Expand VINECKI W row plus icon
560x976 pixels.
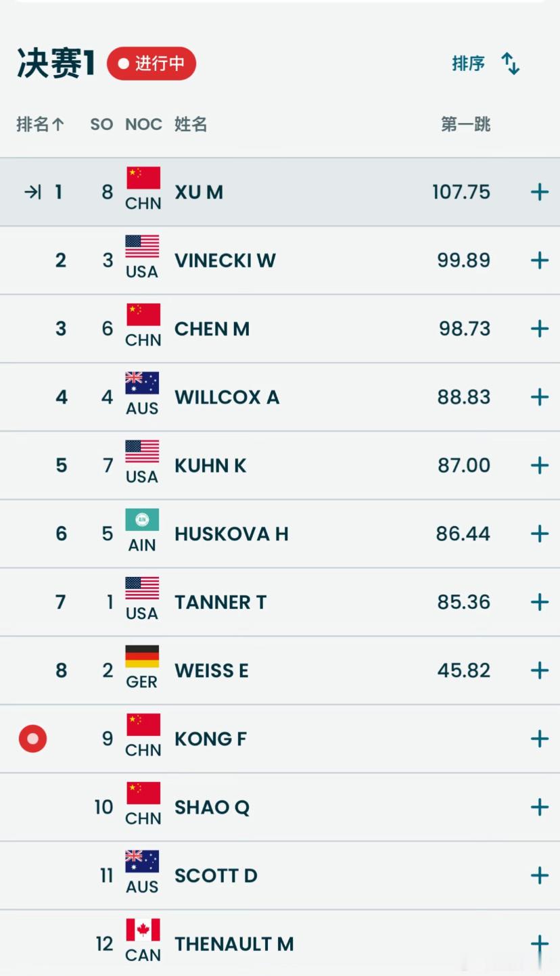tap(539, 260)
